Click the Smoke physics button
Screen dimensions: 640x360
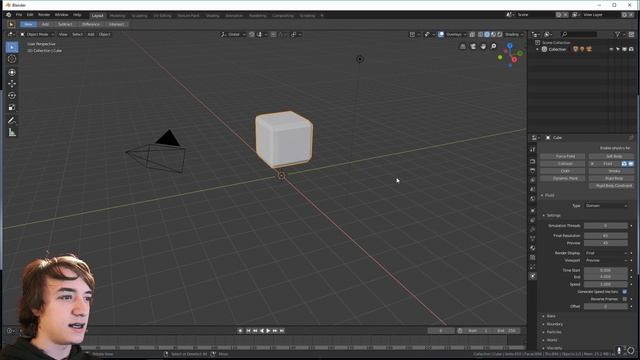(611, 171)
